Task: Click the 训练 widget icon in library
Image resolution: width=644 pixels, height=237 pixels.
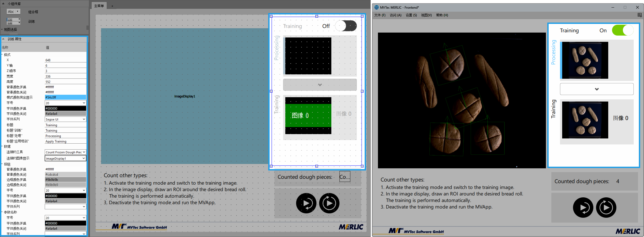Action: pos(13,21)
